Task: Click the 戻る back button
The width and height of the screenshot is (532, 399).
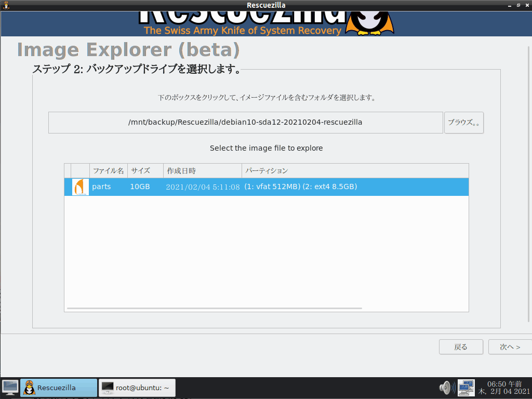Action: [461, 347]
